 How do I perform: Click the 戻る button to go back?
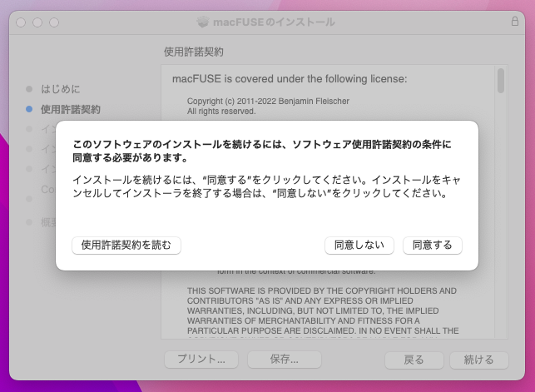tap(414, 360)
